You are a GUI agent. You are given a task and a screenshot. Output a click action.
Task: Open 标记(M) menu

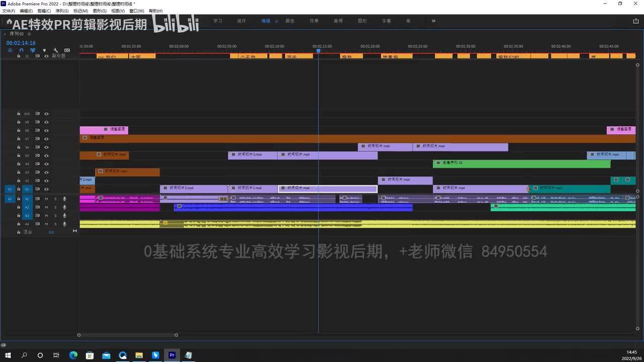[80, 11]
